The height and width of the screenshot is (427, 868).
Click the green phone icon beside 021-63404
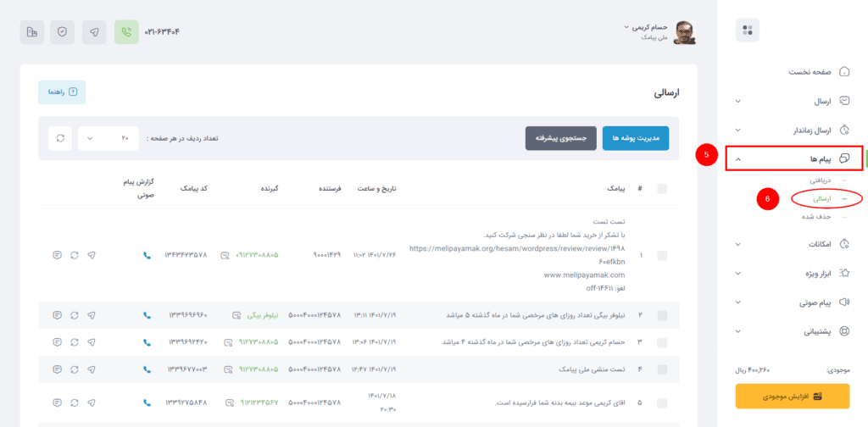[127, 32]
